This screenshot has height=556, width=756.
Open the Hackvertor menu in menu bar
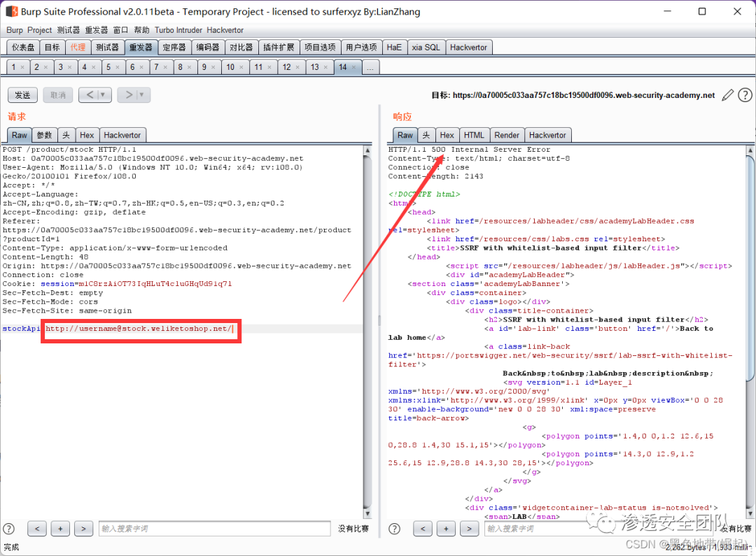pos(225,30)
